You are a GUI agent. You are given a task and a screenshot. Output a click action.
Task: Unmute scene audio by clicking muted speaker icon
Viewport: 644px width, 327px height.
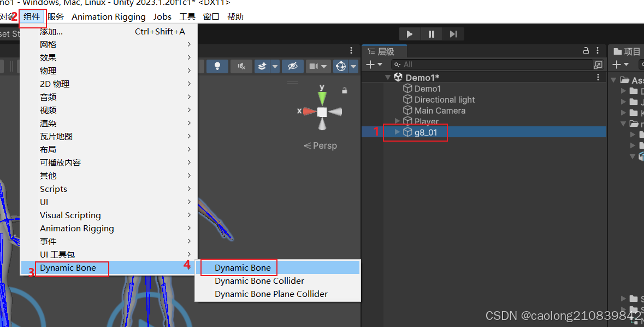coord(241,66)
